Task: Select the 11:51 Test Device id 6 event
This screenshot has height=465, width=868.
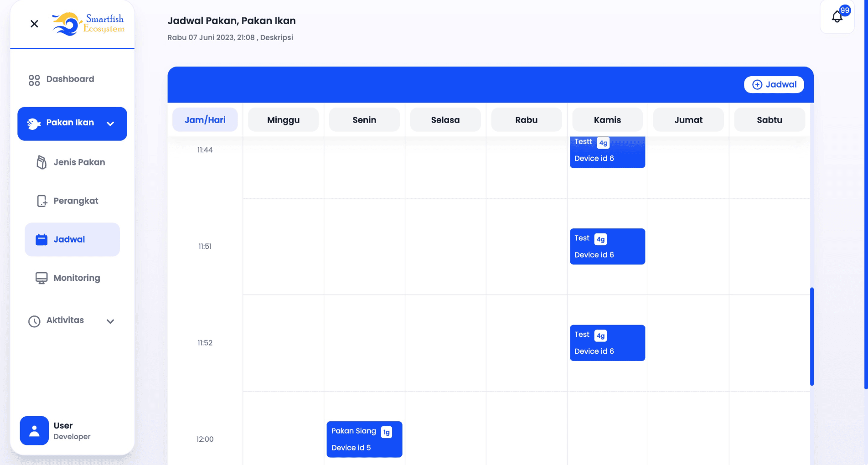Action: pyautogui.click(x=607, y=246)
